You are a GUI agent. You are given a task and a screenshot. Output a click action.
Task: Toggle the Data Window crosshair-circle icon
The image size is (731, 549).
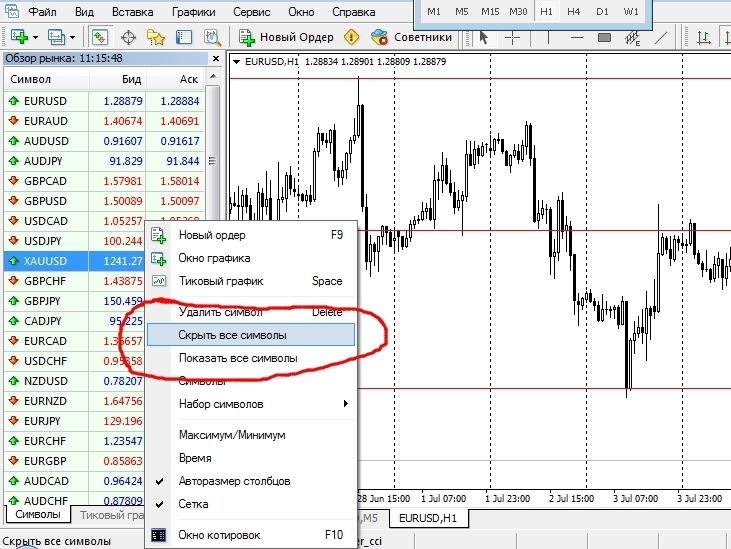128,37
